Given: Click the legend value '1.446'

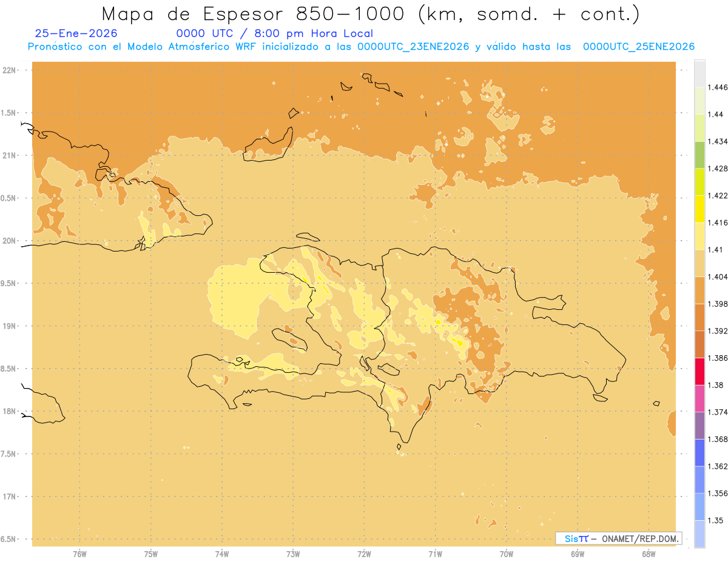Looking at the screenshot, I should [x=718, y=87].
